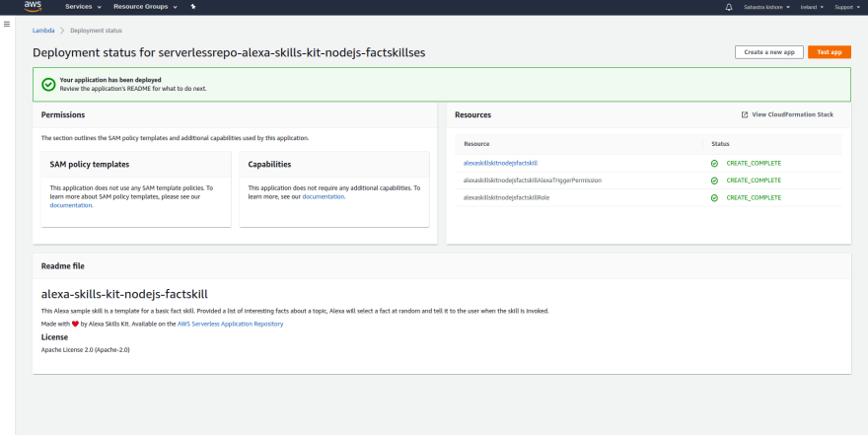Open the alexaskillskitnodejsfactskill resource link
Viewport: 868px width, 435px height.
click(x=500, y=164)
